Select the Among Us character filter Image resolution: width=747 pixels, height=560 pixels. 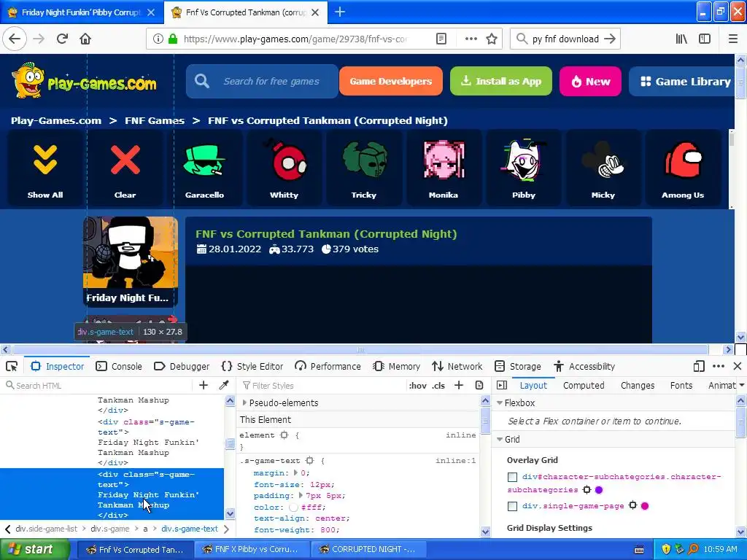coord(683,168)
